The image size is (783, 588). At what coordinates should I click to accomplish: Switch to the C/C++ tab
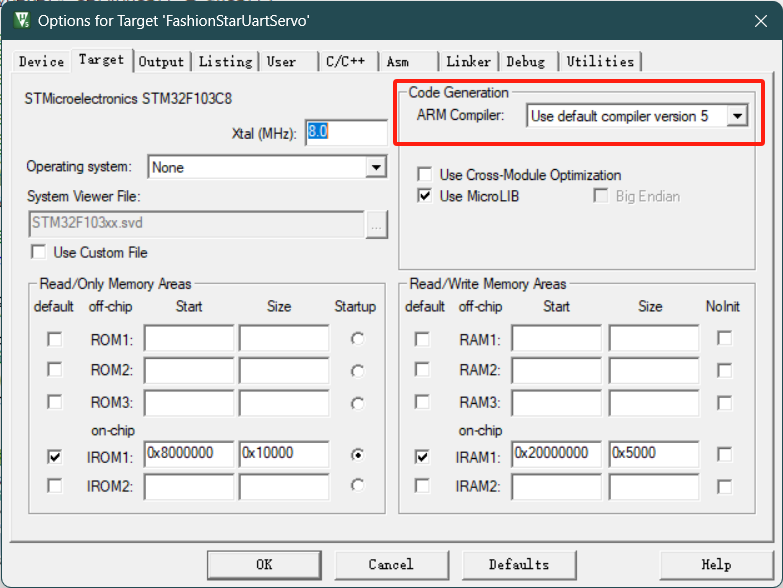coord(347,62)
